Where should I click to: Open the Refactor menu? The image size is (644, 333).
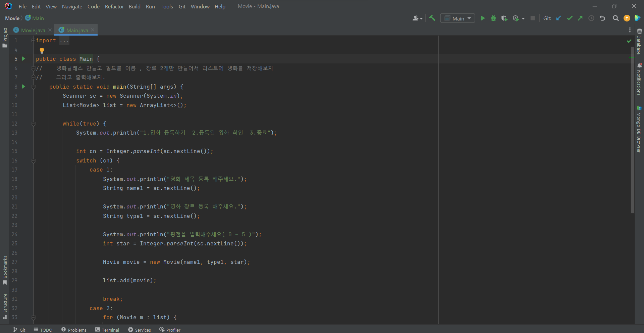coord(114,6)
